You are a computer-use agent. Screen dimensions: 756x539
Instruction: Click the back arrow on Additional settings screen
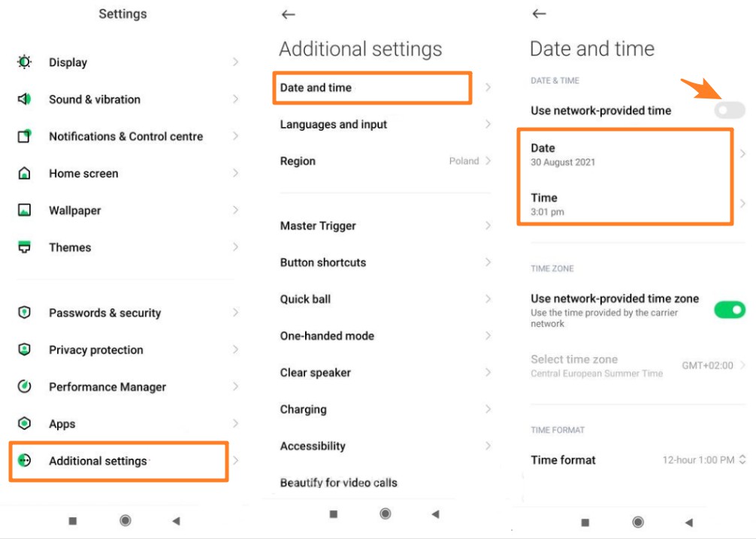[x=288, y=14]
